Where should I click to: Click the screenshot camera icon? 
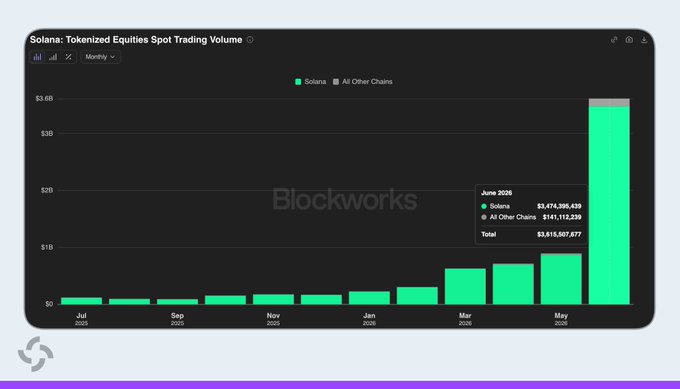[x=629, y=39]
